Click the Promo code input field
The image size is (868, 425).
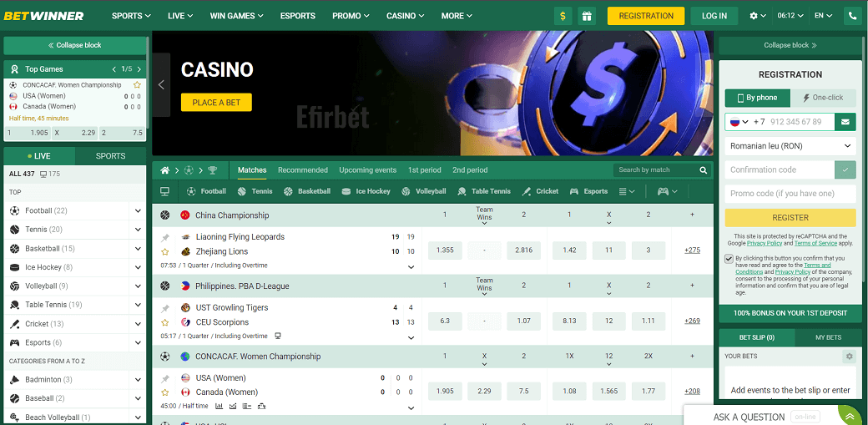(x=790, y=194)
